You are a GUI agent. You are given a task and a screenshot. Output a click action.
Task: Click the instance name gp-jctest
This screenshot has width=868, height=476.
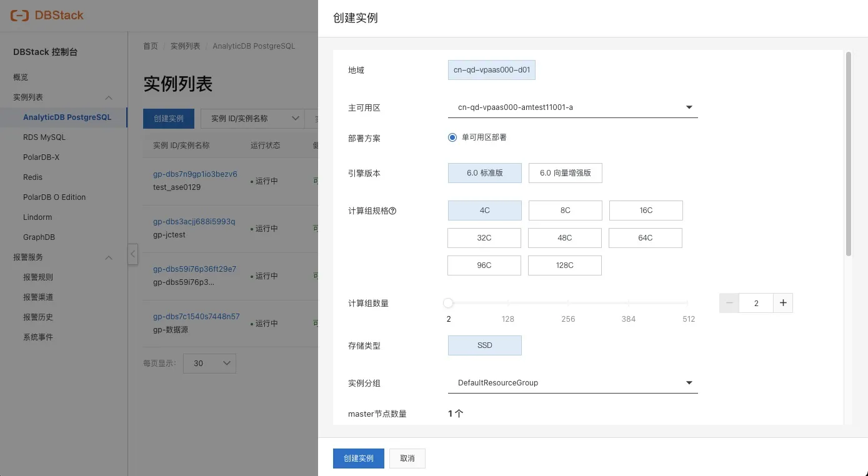(169, 235)
